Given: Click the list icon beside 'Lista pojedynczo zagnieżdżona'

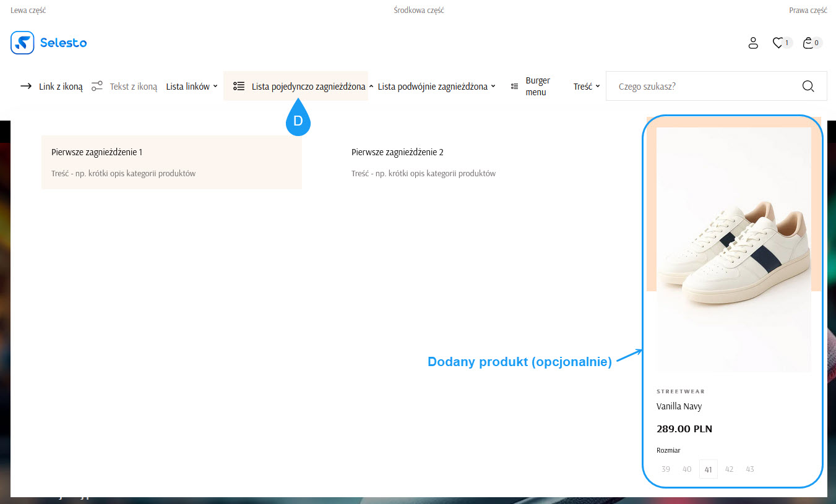Looking at the screenshot, I should tap(239, 86).
